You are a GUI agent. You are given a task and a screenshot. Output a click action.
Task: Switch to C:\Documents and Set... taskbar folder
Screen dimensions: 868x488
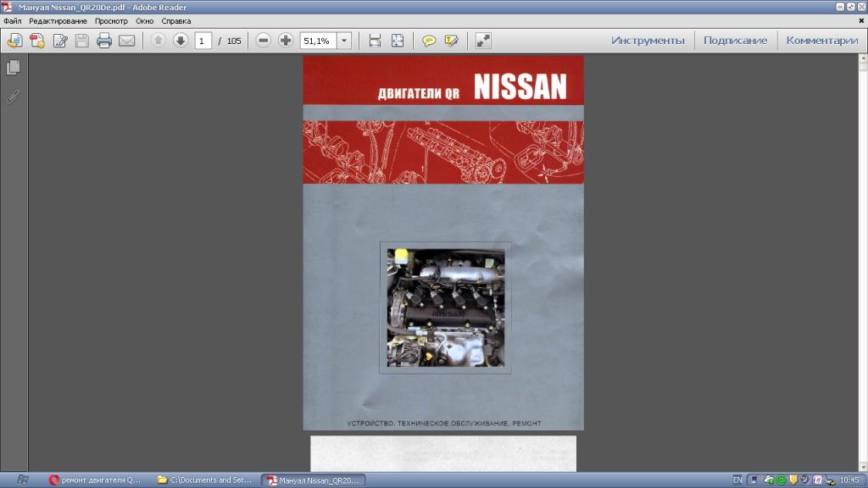pyautogui.click(x=205, y=480)
